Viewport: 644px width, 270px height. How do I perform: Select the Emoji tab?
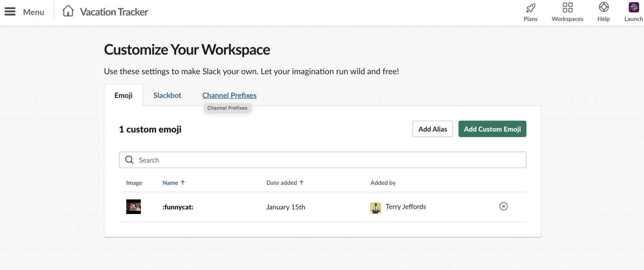123,95
